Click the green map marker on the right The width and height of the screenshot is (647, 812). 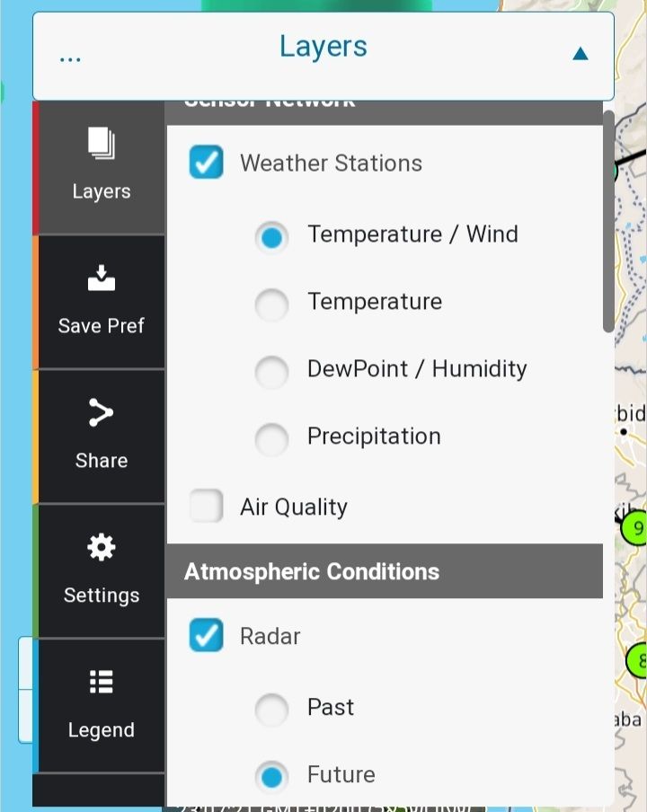click(x=635, y=527)
